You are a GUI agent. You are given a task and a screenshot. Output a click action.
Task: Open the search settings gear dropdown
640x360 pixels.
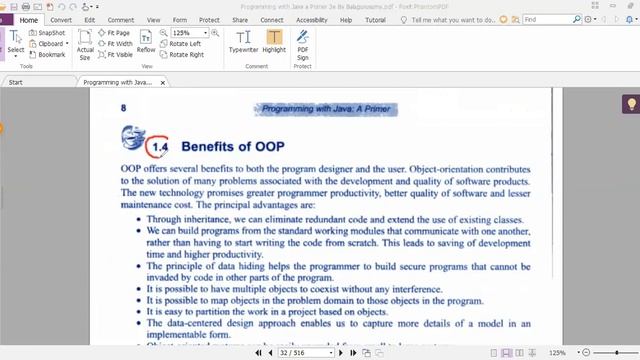coord(590,20)
